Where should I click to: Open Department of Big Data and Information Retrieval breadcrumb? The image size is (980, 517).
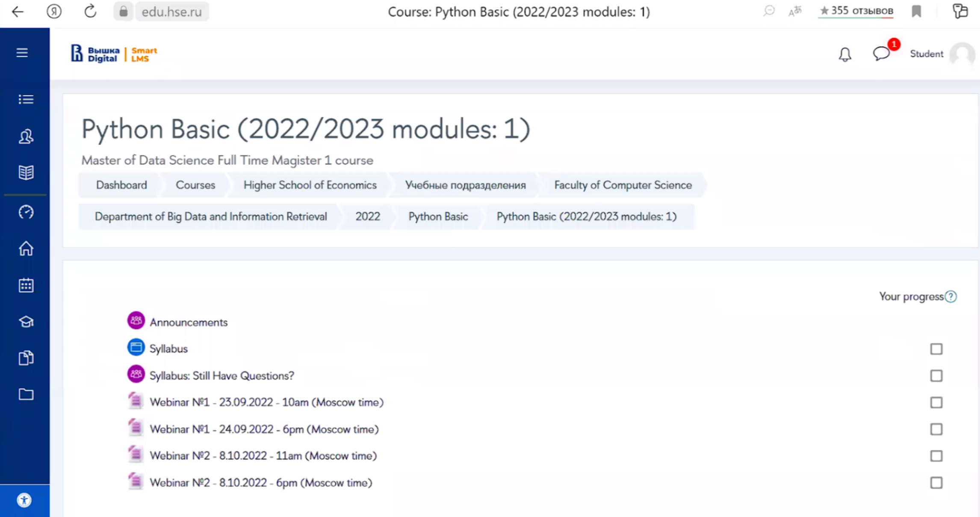point(211,217)
